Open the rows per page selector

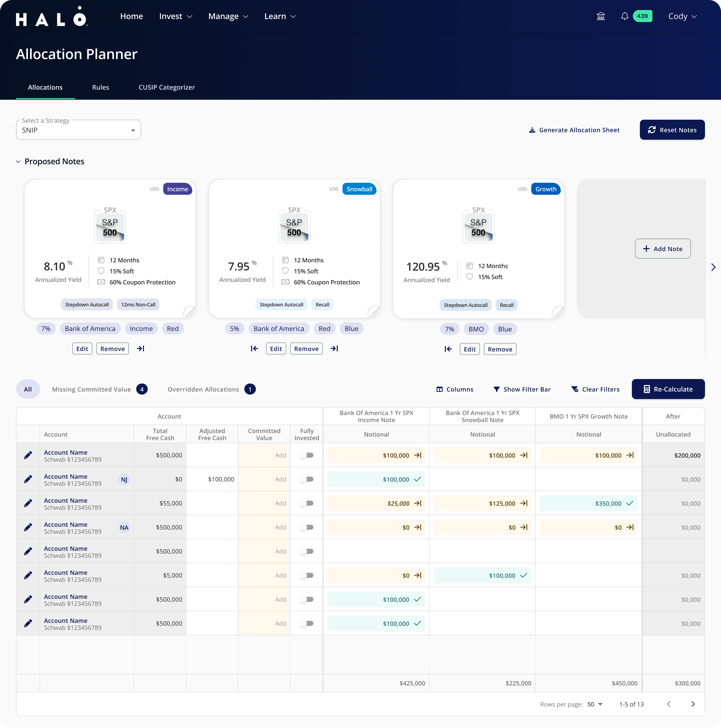(595, 704)
